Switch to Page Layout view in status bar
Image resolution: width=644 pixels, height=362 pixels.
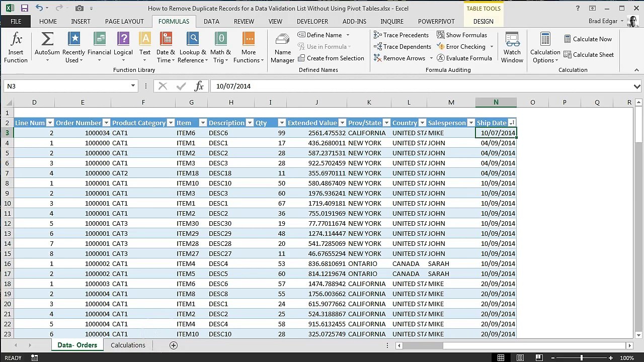click(x=520, y=358)
